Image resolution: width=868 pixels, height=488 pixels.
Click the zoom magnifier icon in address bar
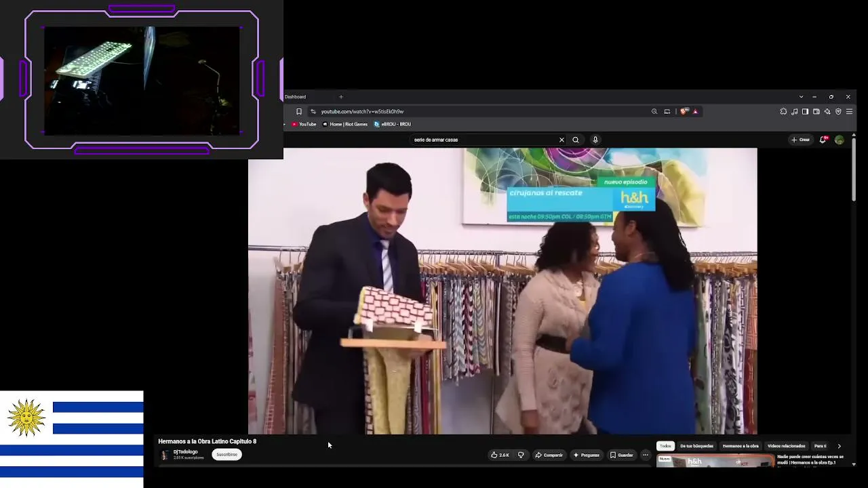654,111
